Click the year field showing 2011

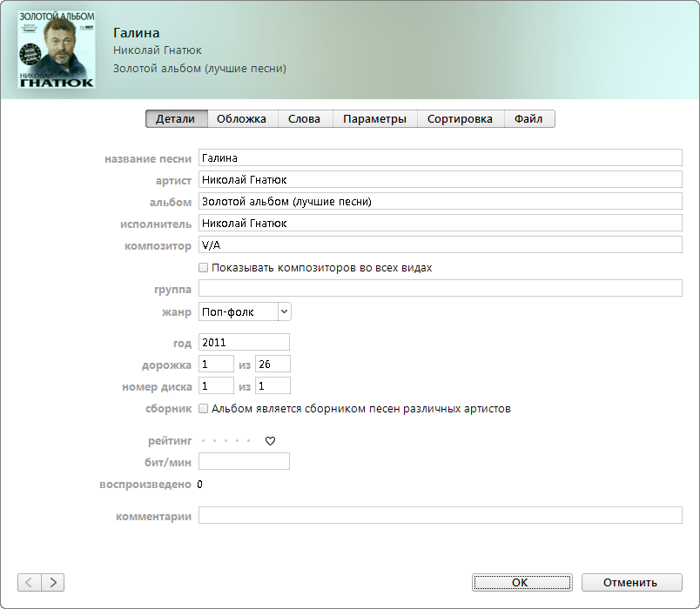[x=244, y=342]
